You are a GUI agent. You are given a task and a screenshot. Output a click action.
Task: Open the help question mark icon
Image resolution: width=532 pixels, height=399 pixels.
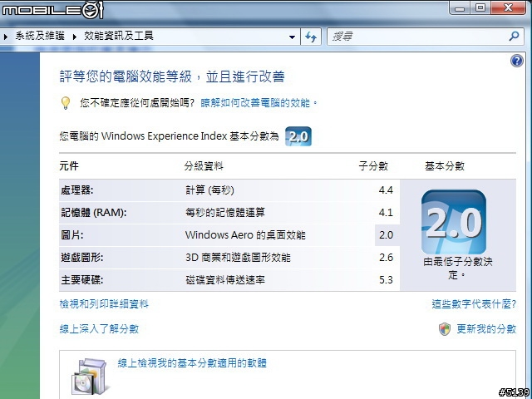(517, 61)
